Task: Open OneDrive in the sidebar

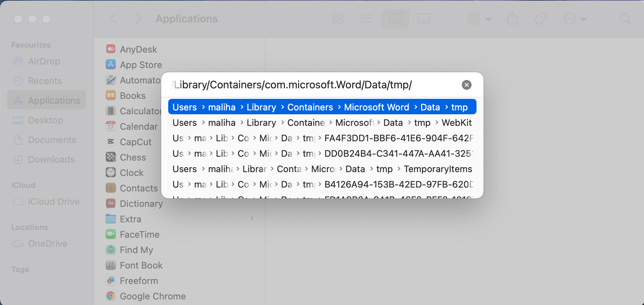Action: point(47,244)
